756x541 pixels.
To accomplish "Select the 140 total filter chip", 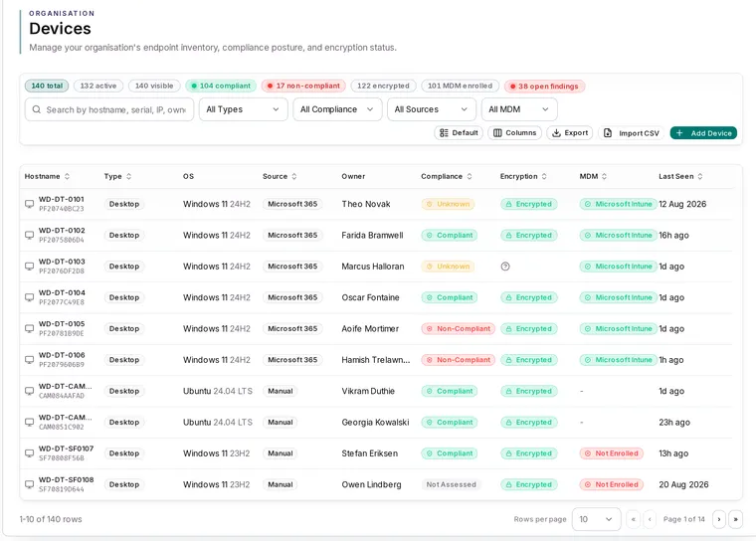I will pos(47,86).
